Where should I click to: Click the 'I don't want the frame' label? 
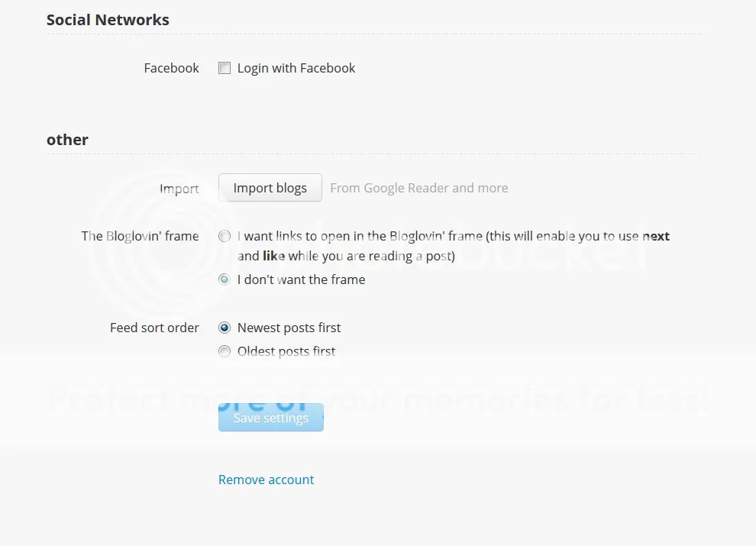301,279
